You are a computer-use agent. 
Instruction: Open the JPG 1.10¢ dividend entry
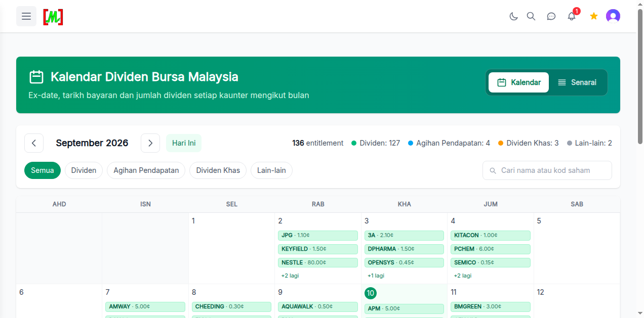[x=318, y=235]
